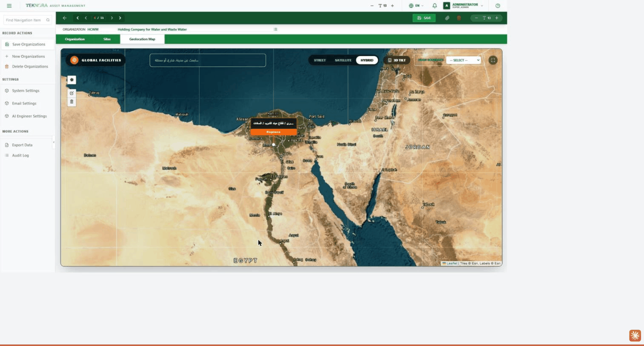Jump to the last record

tap(120, 18)
